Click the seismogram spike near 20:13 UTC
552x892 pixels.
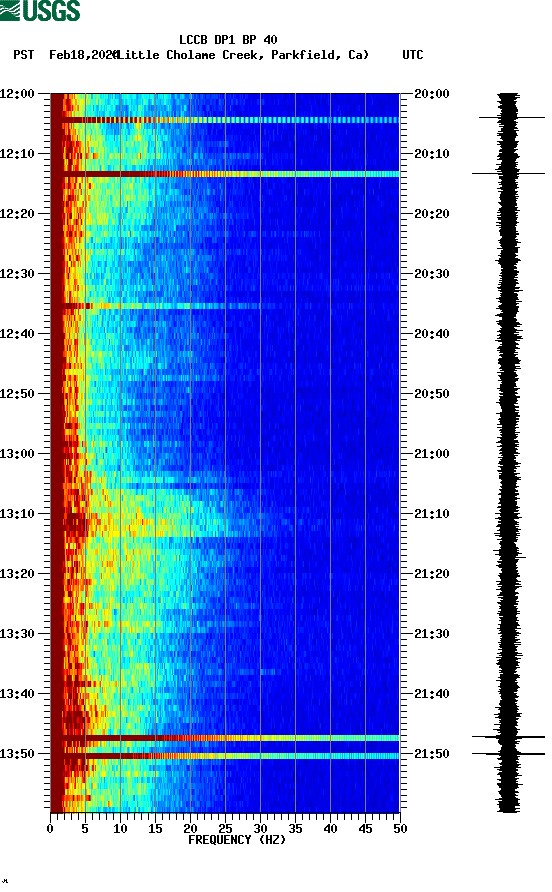(x=508, y=174)
